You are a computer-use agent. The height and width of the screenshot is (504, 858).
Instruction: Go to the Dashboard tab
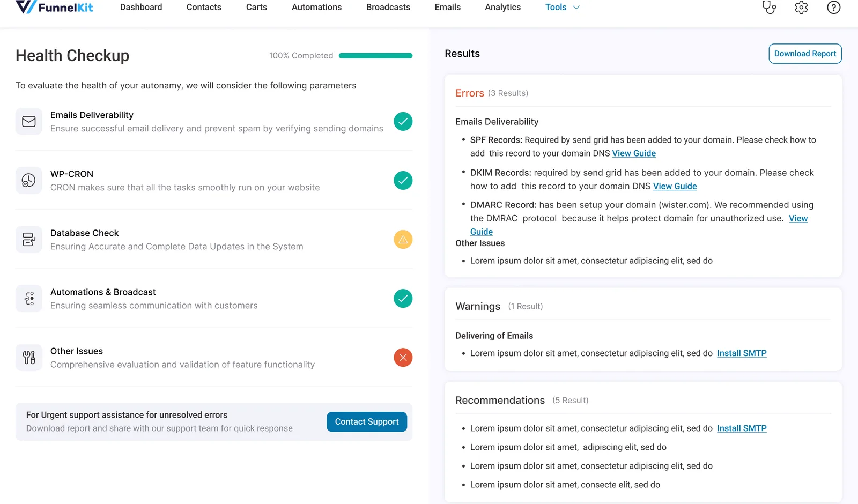(141, 7)
